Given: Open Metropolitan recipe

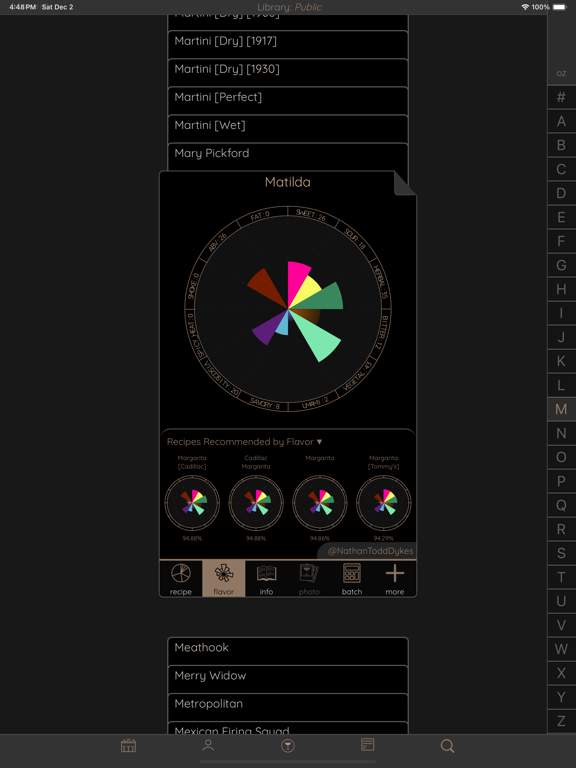Looking at the screenshot, I should pyautogui.click(x=288, y=707).
